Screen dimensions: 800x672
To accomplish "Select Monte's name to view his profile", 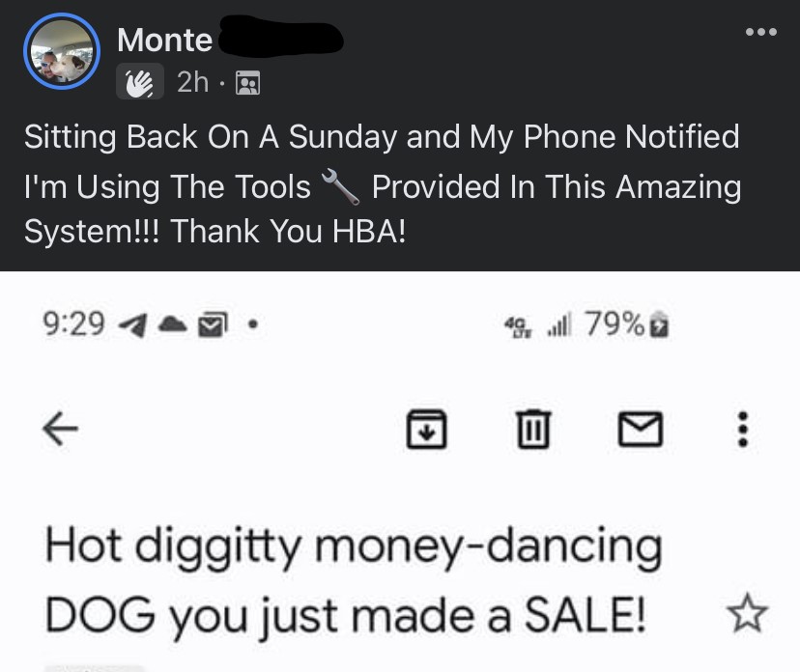I will (163, 39).
